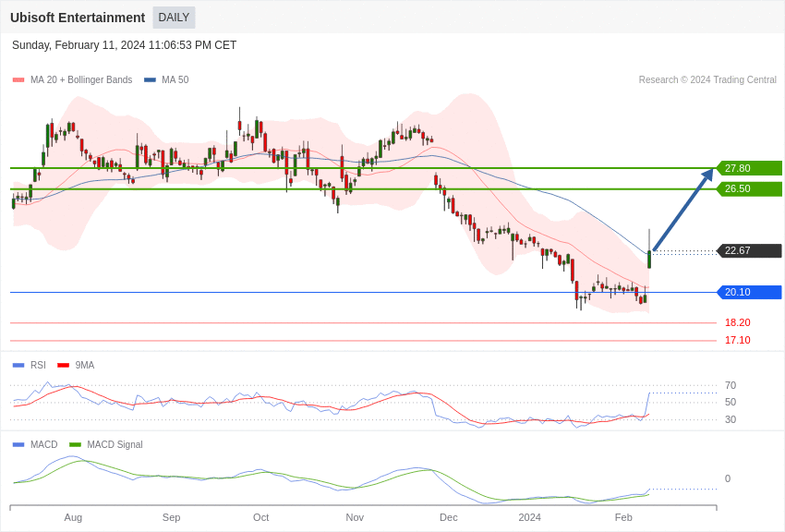
Task: Click the pink MA 20 Bollinger legend swatch
Action: 18,80
